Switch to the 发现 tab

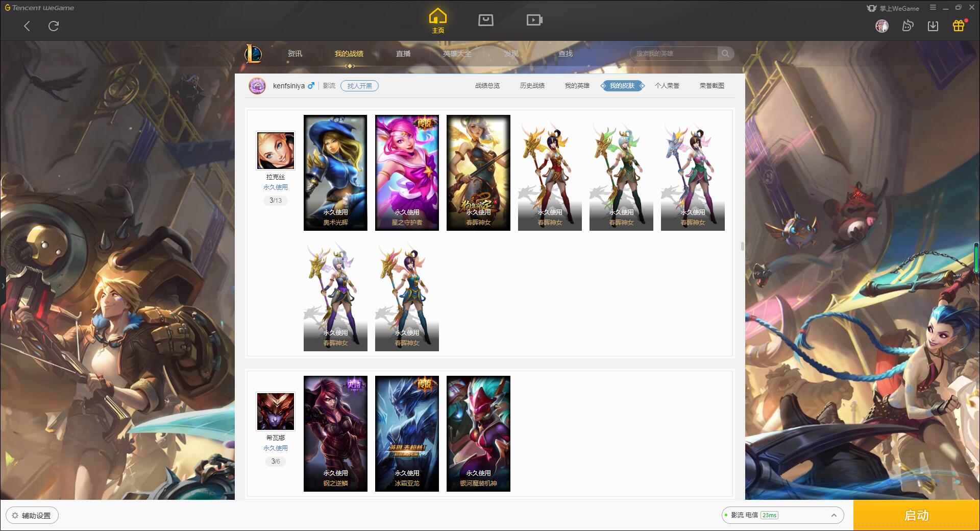click(x=511, y=54)
